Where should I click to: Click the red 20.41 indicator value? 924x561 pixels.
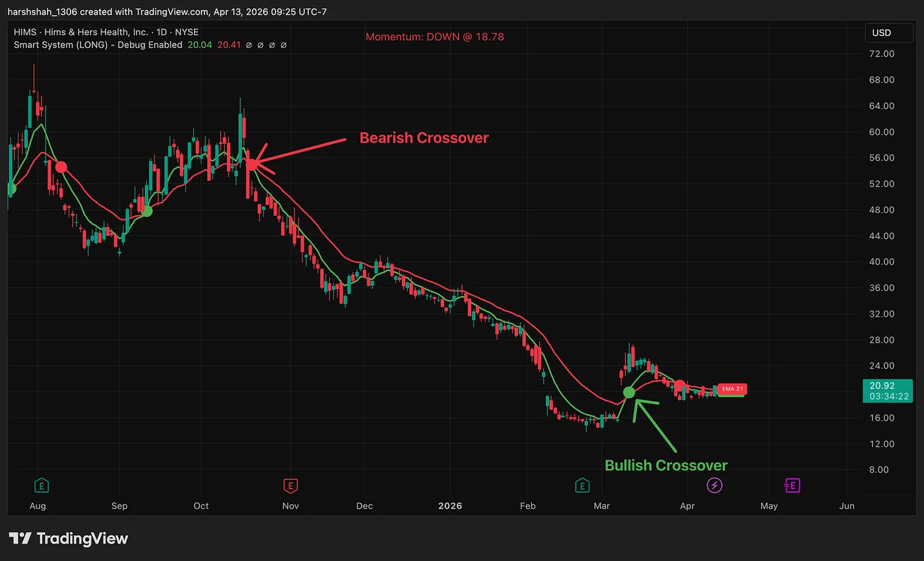229,45
